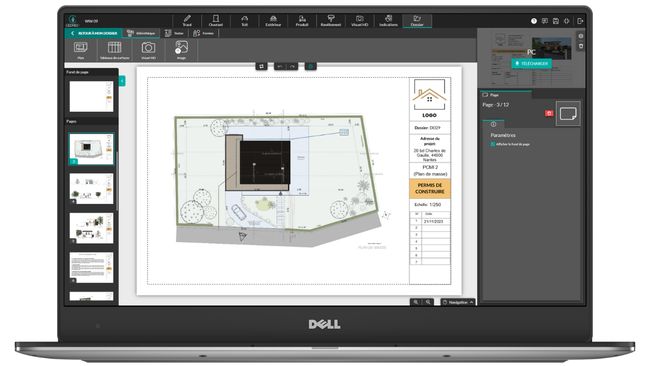Screen dimensions: 650x366
Task: Add a Tableau de surfaces element
Action: tap(114, 50)
